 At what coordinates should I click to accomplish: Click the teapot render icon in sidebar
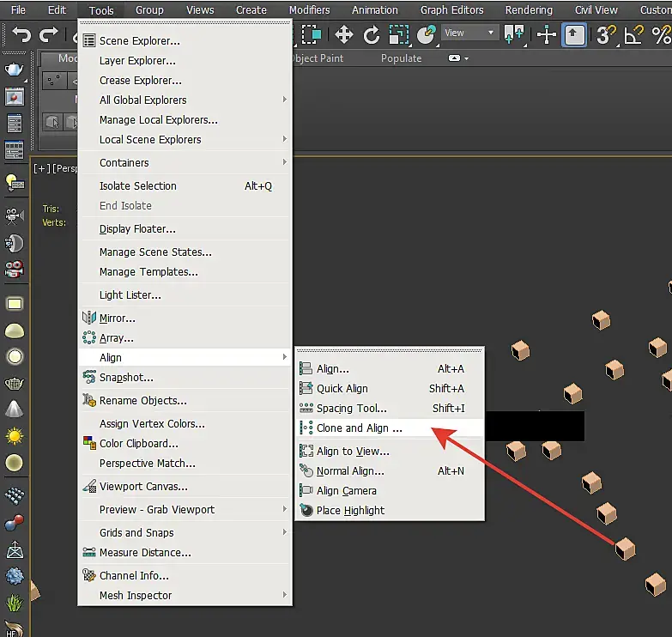point(14,69)
